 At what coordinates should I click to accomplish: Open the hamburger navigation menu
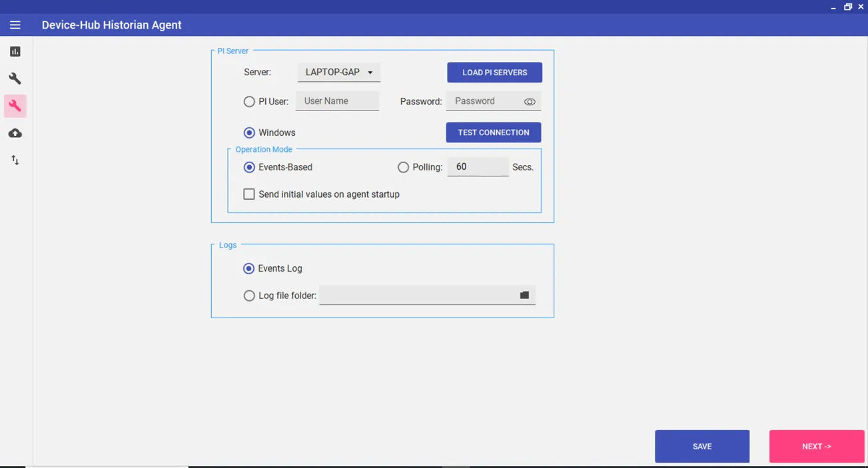(15, 25)
